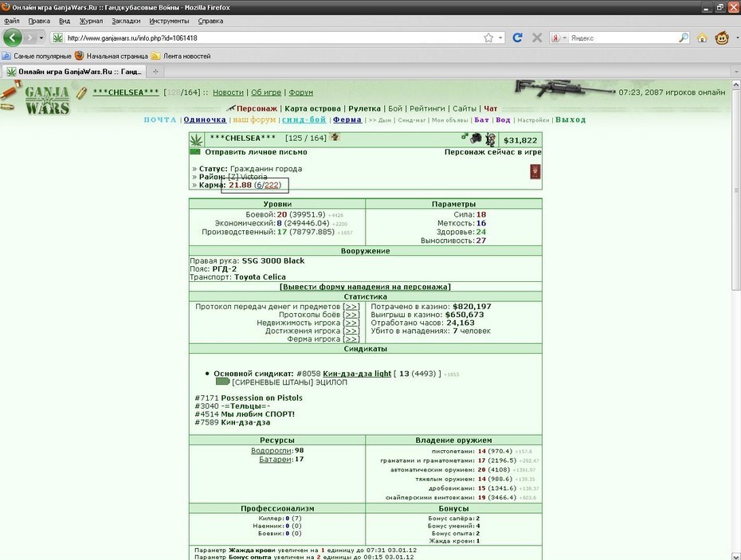Click the soldier figure icon in profile header
The image size is (741, 560).
click(491, 139)
